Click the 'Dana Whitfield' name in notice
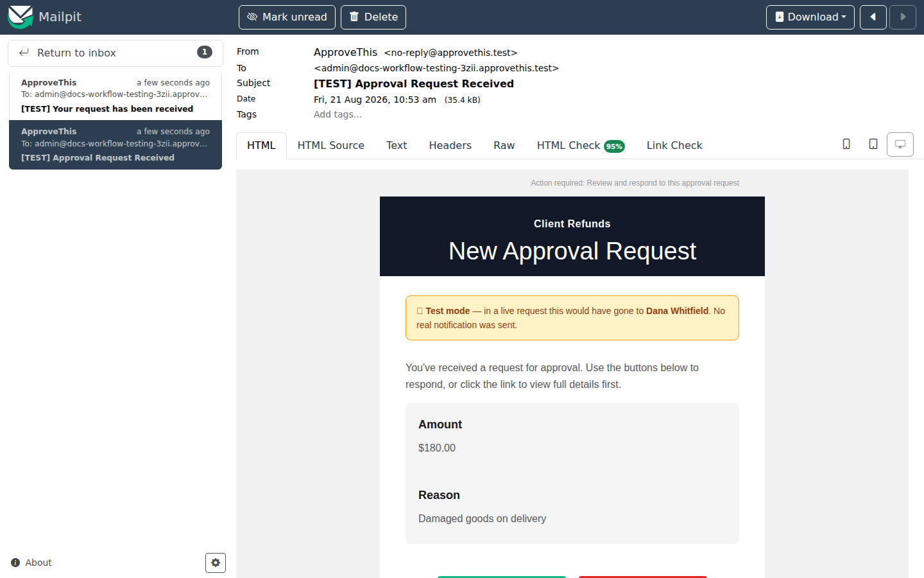The width and height of the screenshot is (924, 578). pyautogui.click(x=677, y=311)
